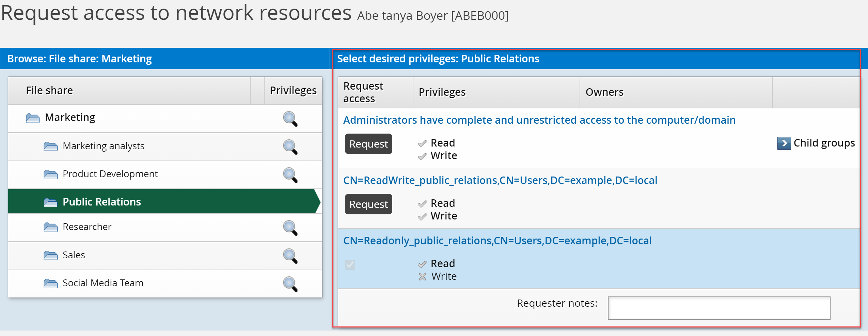
Task: Open the CN=ReadWrite_public_relations group link
Action: (x=500, y=180)
